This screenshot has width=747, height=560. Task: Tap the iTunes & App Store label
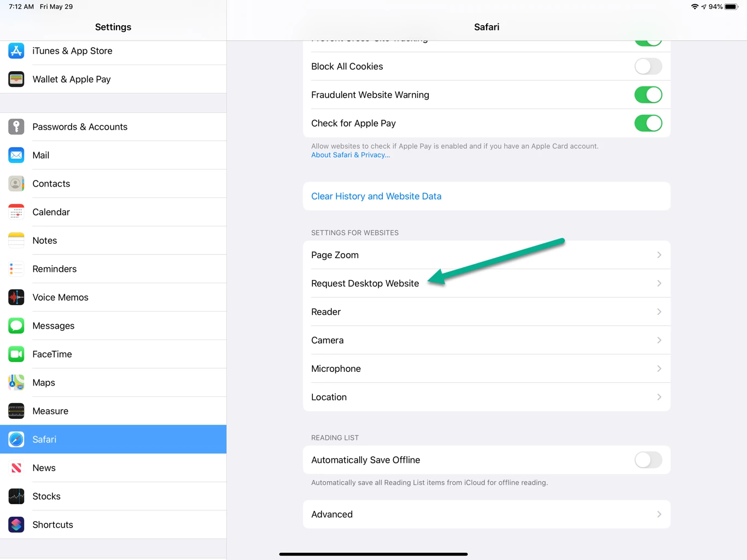[x=72, y=51]
